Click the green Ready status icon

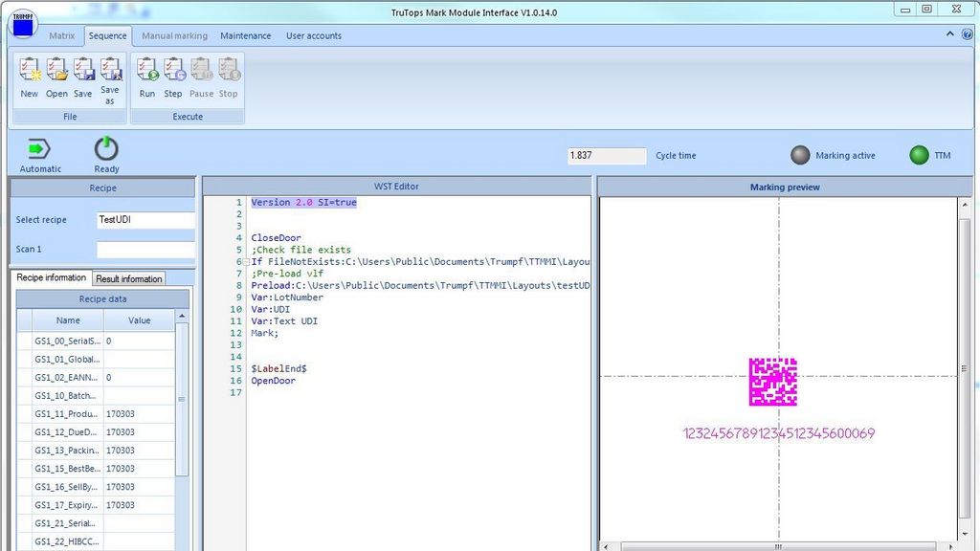pos(106,150)
